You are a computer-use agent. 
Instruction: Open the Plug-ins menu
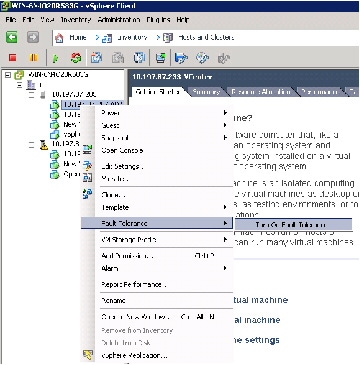click(x=158, y=20)
